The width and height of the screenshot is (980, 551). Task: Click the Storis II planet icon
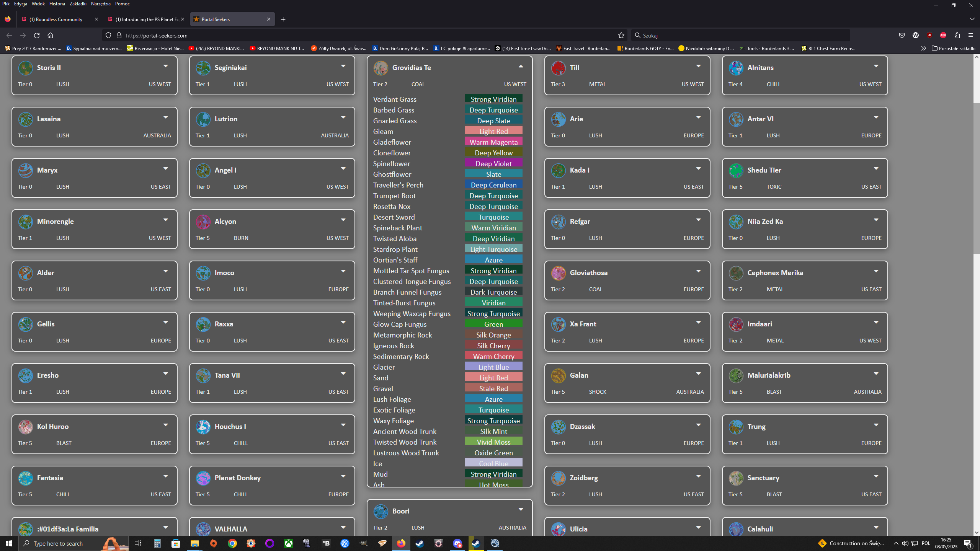point(26,68)
